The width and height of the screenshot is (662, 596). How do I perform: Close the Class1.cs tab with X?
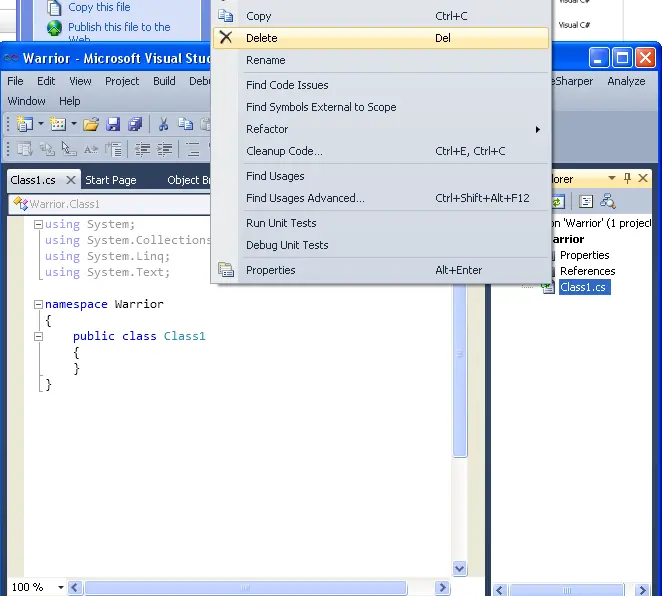pos(71,180)
